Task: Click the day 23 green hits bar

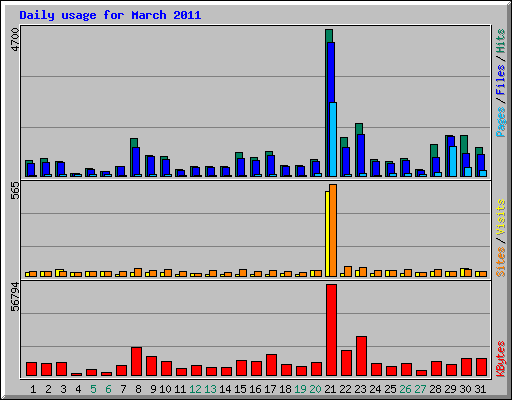Action: 359,129
